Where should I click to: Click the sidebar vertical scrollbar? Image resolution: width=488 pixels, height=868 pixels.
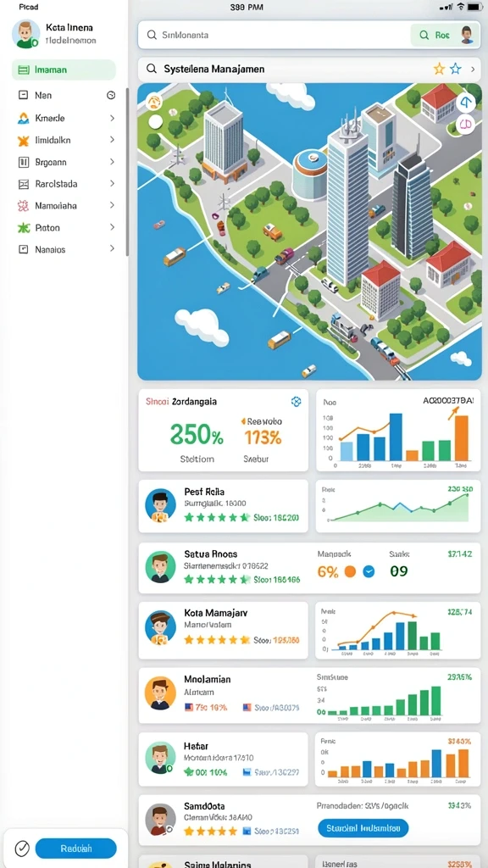pyautogui.click(x=127, y=171)
